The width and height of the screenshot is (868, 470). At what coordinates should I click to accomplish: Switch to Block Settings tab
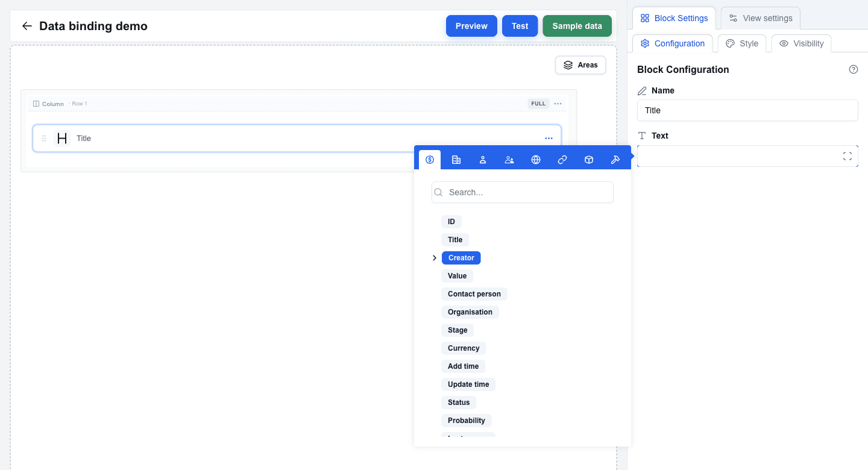674,18
